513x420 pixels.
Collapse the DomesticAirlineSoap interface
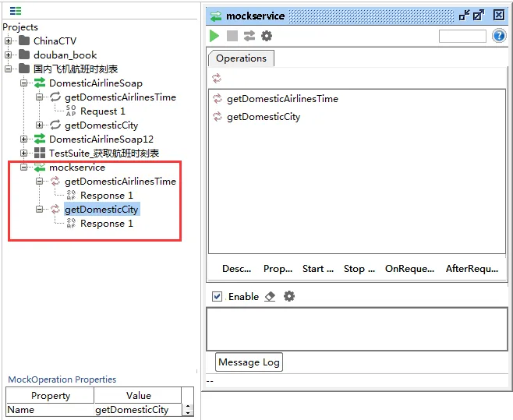(24, 83)
